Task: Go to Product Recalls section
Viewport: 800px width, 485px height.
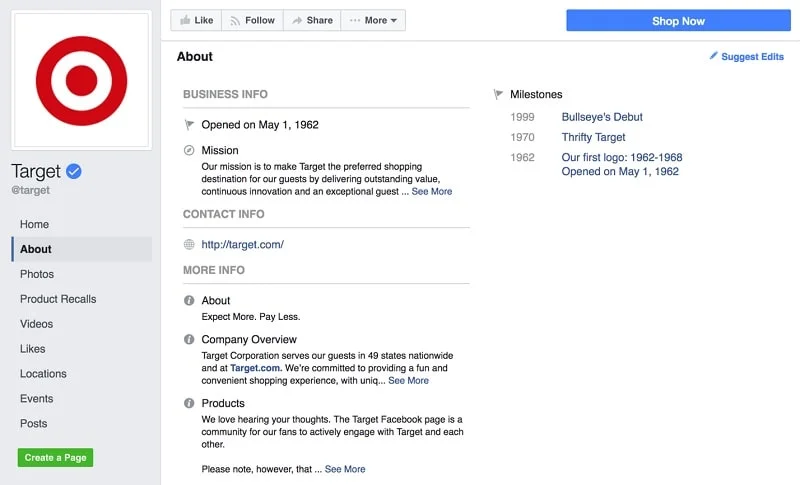Action: pos(58,299)
